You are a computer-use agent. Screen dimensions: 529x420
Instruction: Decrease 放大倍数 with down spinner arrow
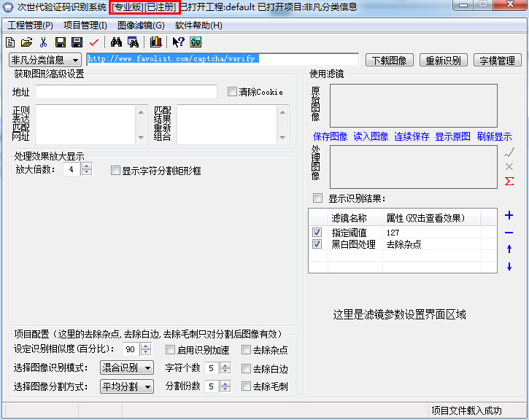87,172
